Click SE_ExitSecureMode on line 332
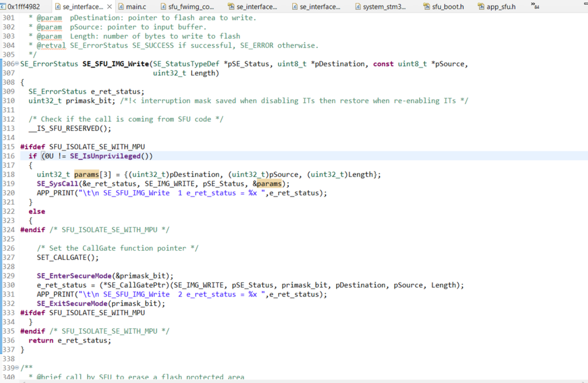The height and width of the screenshot is (383, 588). click(x=72, y=304)
